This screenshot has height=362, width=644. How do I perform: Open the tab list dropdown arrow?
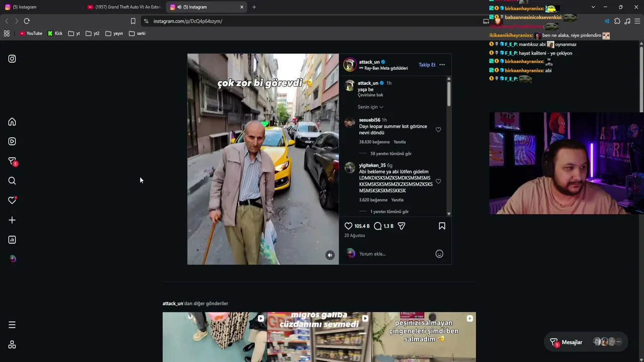click(593, 7)
